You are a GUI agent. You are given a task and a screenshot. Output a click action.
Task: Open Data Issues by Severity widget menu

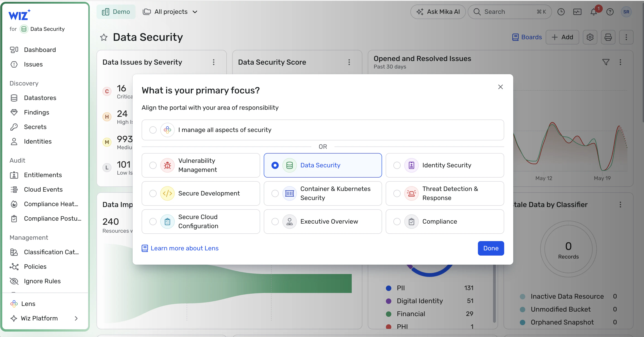(x=214, y=62)
